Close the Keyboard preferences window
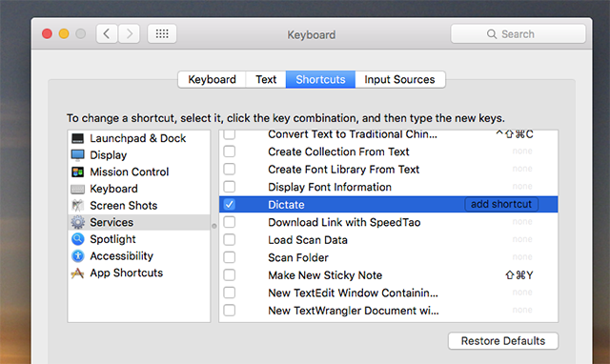 click(x=47, y=34)
